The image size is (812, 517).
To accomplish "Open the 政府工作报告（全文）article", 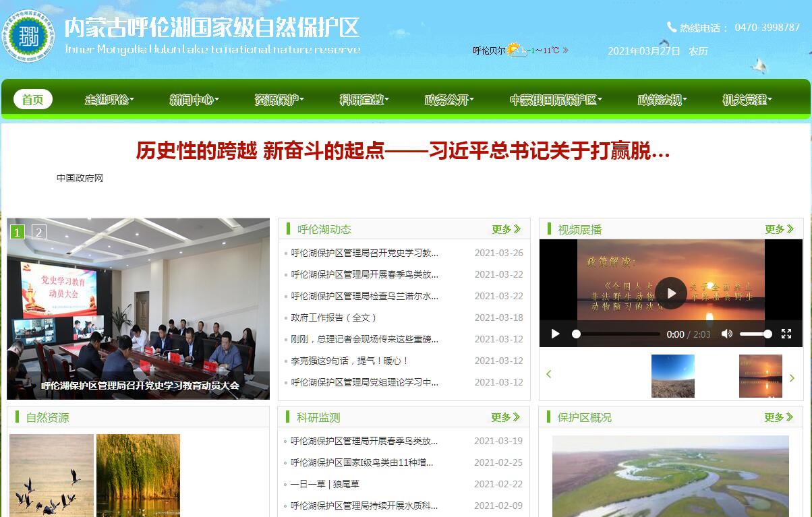I will tap(334, 317).
